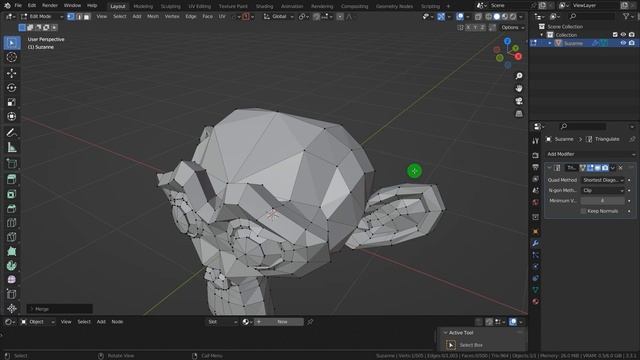Activate the Scale tool
This screenshot has height=360, width=640.
tap(12, 102)
